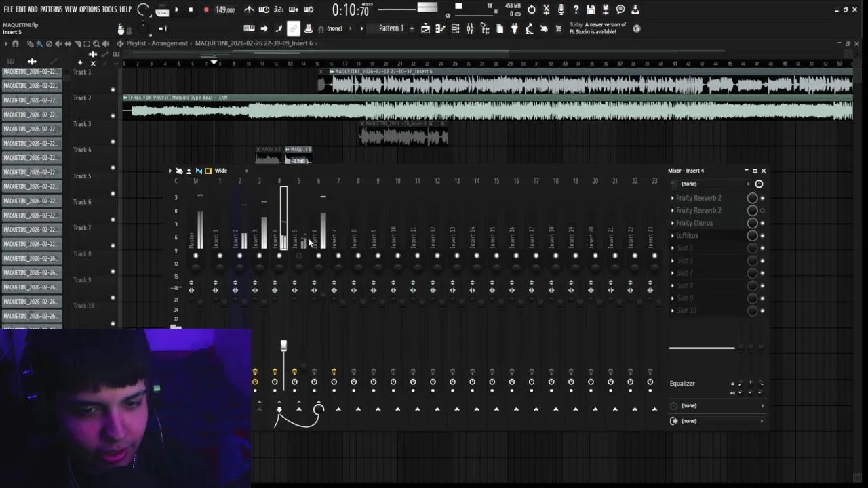Click the globe news icon
868x488 pixels.
[636, 28]
